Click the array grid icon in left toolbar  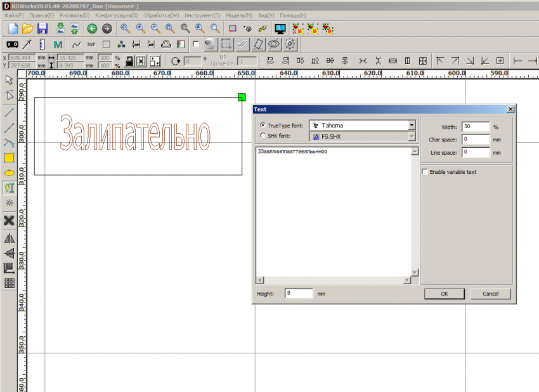click(9, 284)
